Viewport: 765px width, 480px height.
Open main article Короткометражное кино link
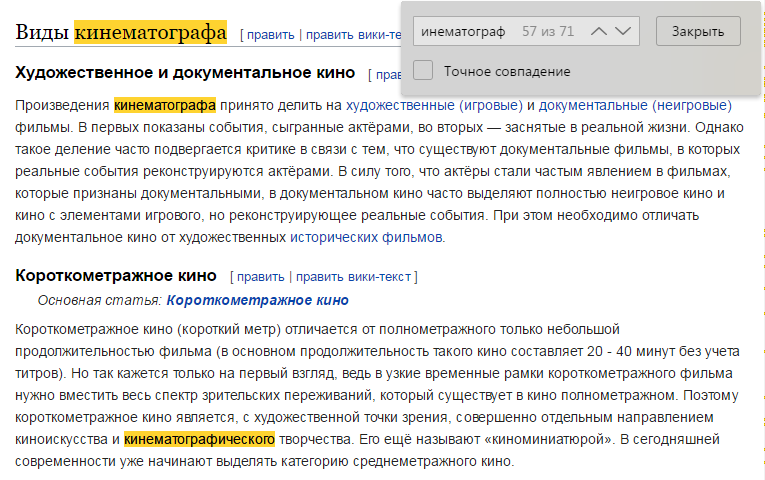point(258,300)
